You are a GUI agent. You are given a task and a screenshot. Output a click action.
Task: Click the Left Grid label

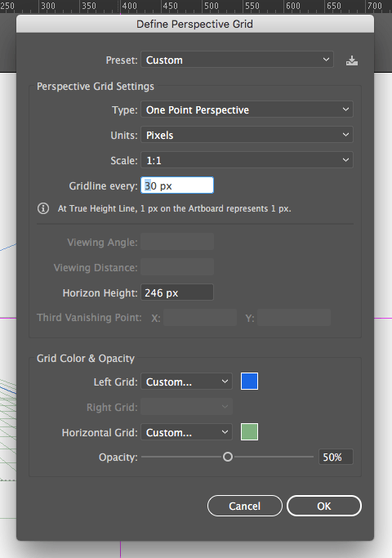coord(116,382)
